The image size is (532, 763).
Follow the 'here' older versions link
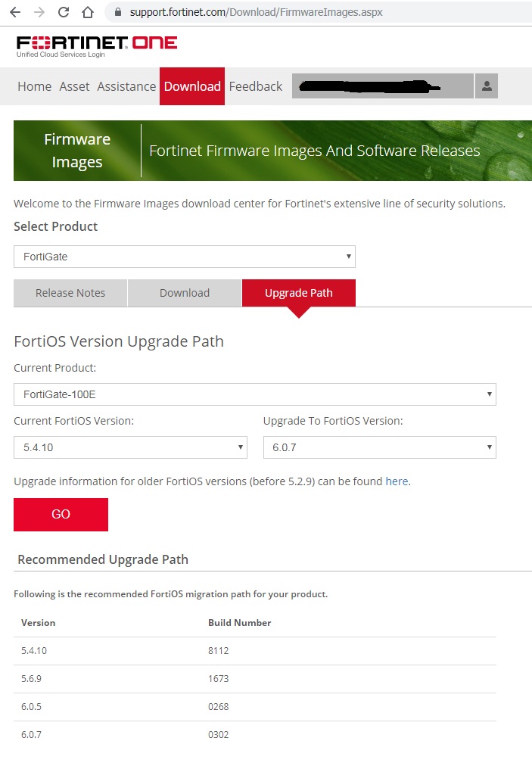click(x=397, y=481)
